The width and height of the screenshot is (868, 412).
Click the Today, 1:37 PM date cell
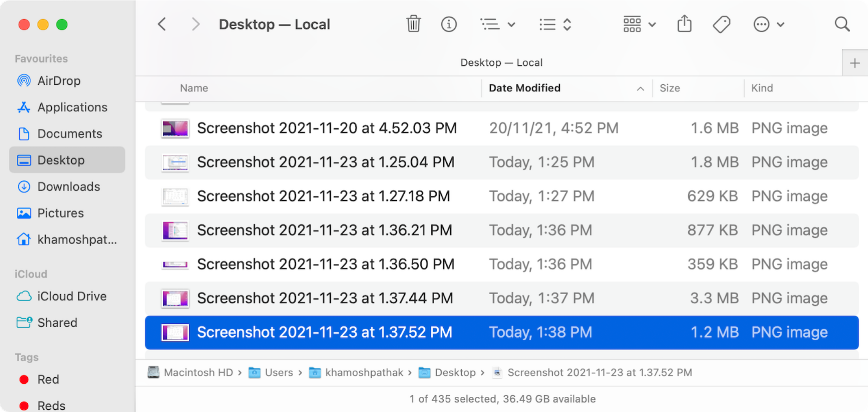[541, 298]
